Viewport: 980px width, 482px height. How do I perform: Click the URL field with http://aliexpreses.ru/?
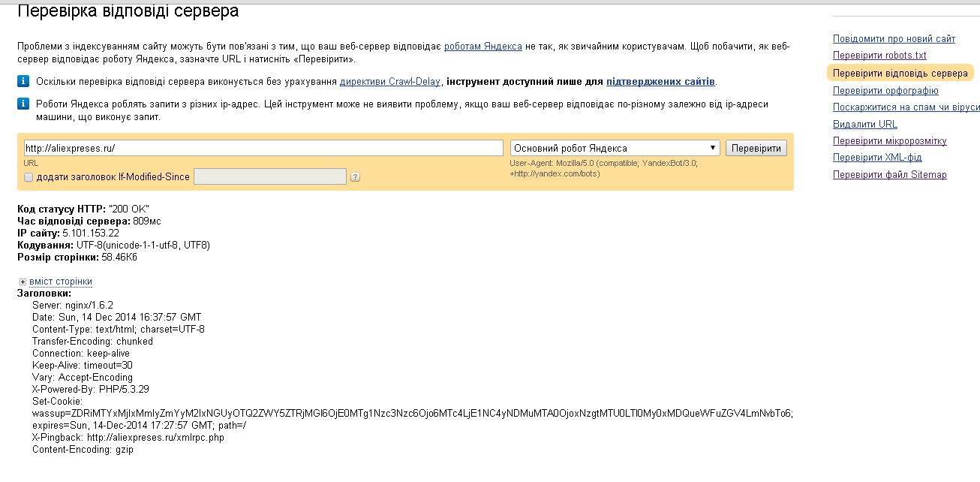pos(263,148)
